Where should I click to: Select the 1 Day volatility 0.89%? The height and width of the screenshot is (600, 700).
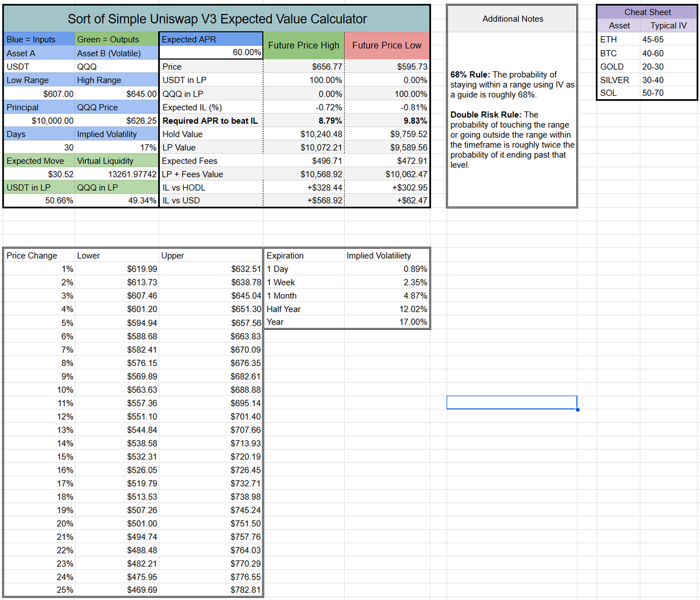tap(387, 268)
